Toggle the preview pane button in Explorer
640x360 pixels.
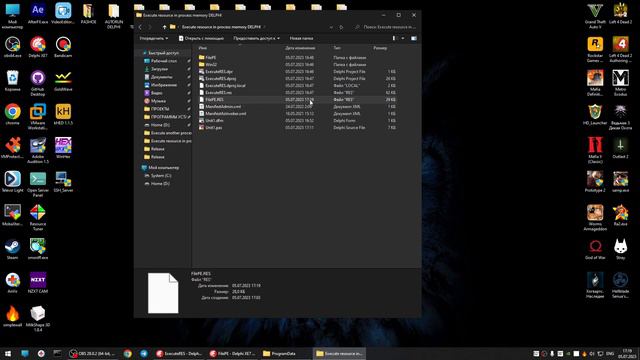413,38
